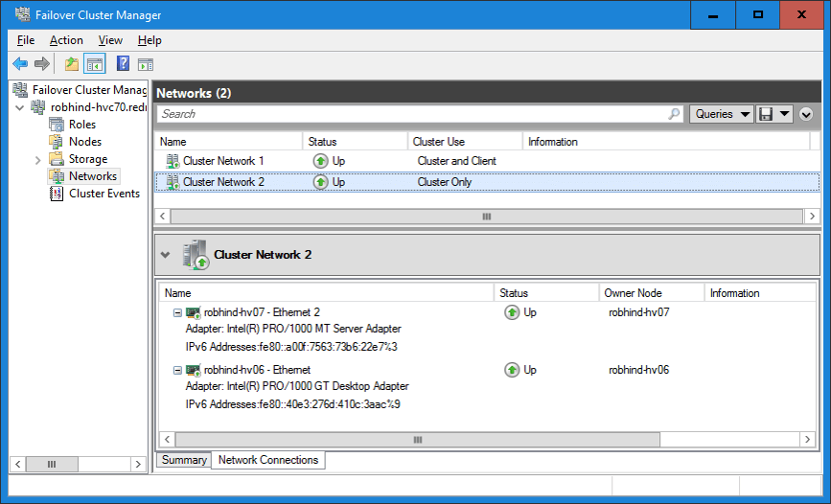
Task: Toggle the Show/Hide Action Pane icon
Action: click(146, 64)
